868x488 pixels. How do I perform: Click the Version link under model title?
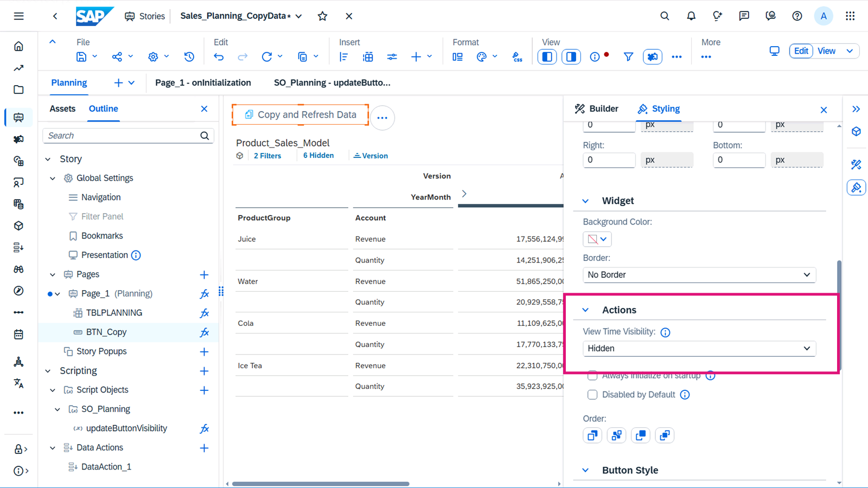[371, 156]
